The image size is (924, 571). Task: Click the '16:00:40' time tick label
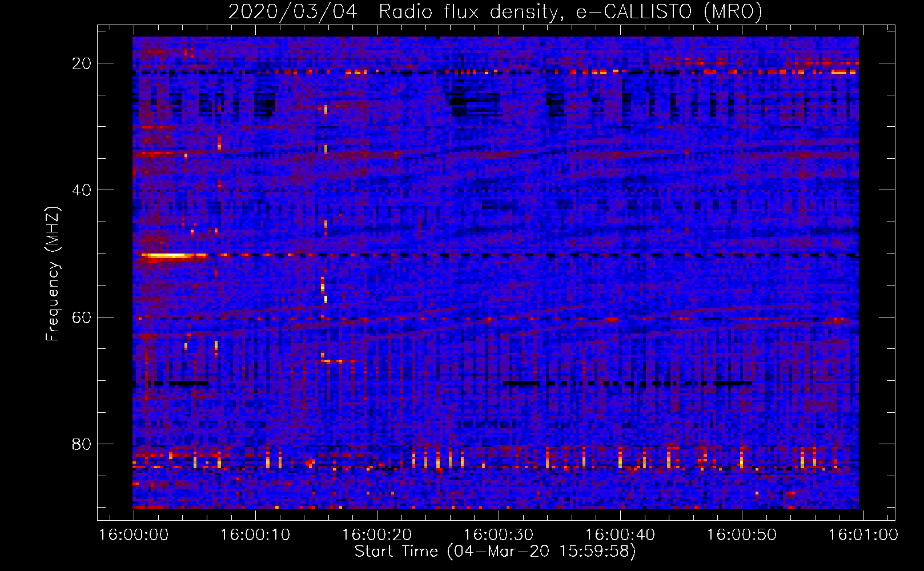tap(620, 535)
